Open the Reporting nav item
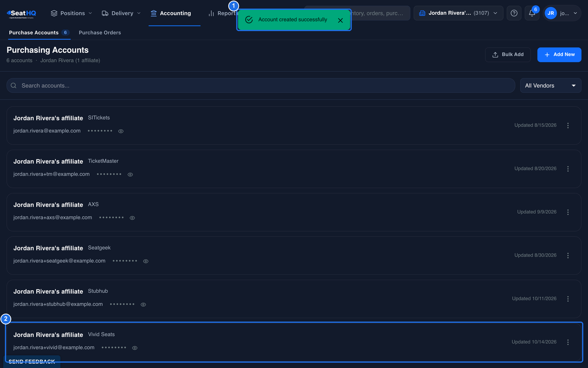This screenshot has height=368, width=588. (224, 13)
